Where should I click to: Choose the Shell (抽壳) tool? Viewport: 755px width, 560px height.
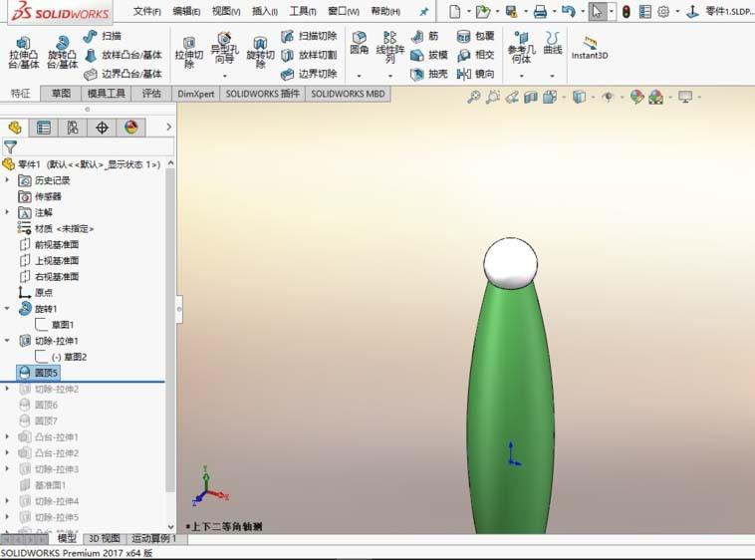(429, 74)
